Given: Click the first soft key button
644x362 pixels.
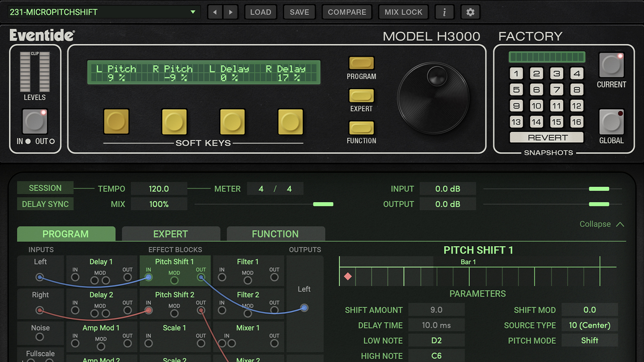Looking at the screenshot, I should [116, 122].
